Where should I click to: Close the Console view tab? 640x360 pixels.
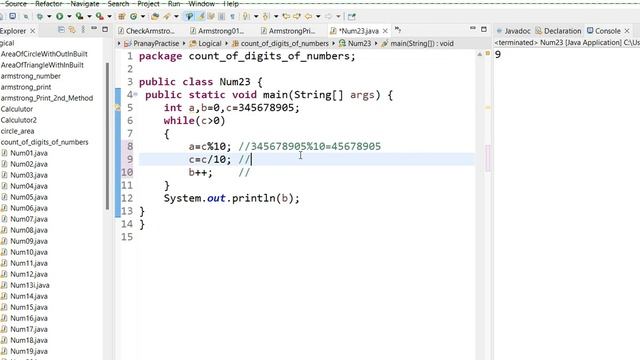627,31
